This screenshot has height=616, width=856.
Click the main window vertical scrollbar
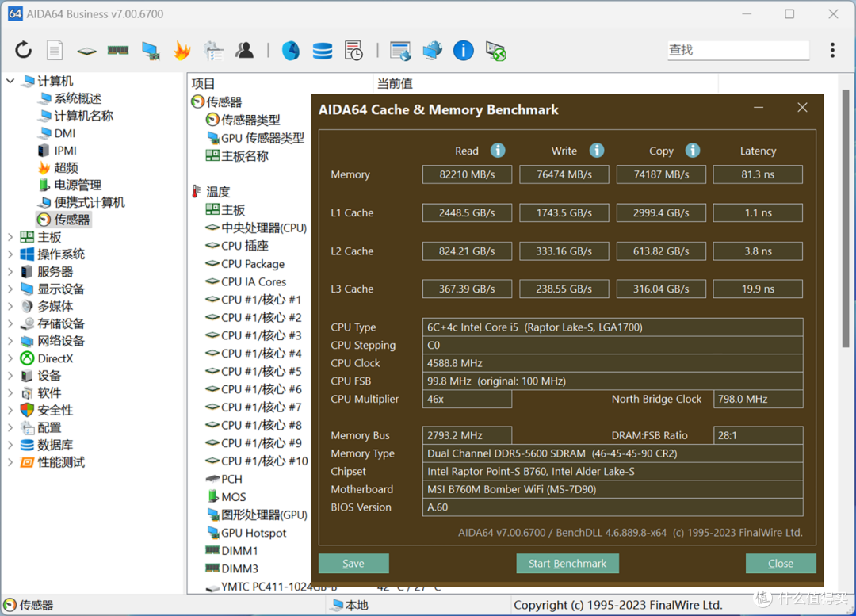tap(845, 219)
